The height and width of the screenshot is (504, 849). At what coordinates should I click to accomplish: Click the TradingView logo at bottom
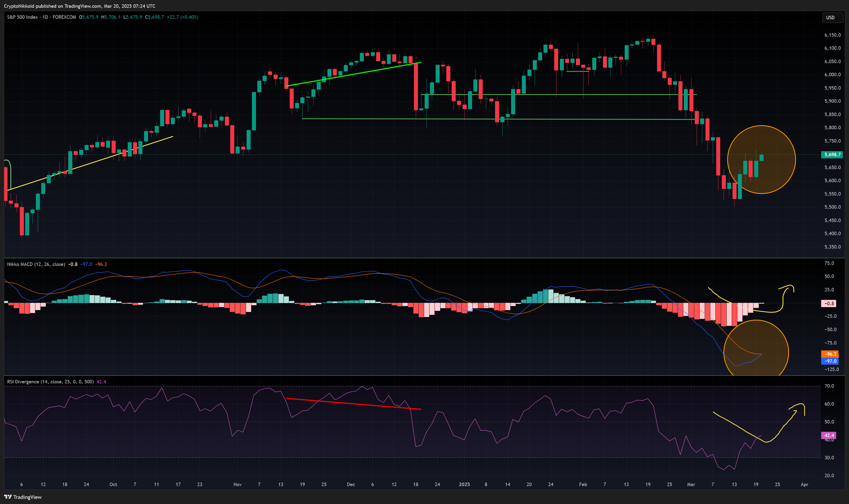[23, 497]
